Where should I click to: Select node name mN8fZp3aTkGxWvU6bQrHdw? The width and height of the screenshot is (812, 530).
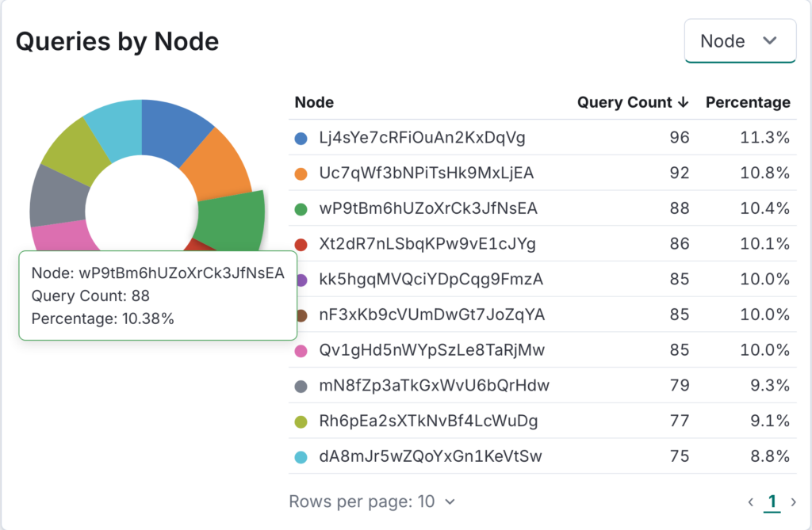[x=434, y=386]
